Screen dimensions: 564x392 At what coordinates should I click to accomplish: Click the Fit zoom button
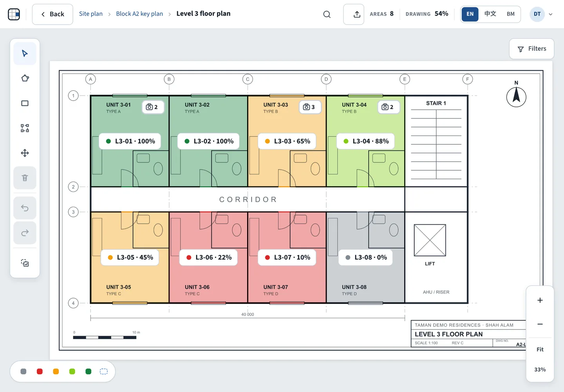(x=540, y=350)
